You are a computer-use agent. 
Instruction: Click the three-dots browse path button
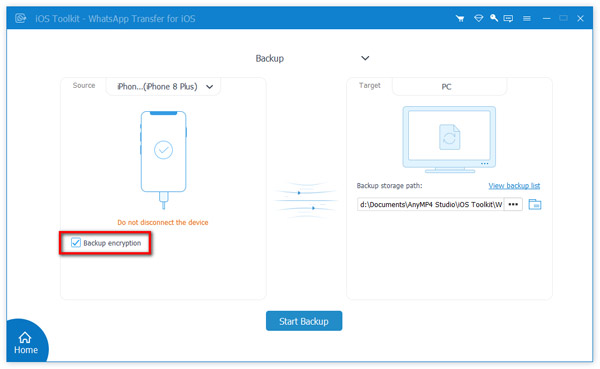point(513,204)
